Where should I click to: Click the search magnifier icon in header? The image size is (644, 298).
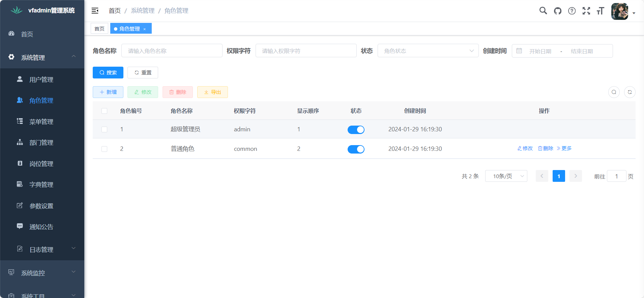click(543, 11)
